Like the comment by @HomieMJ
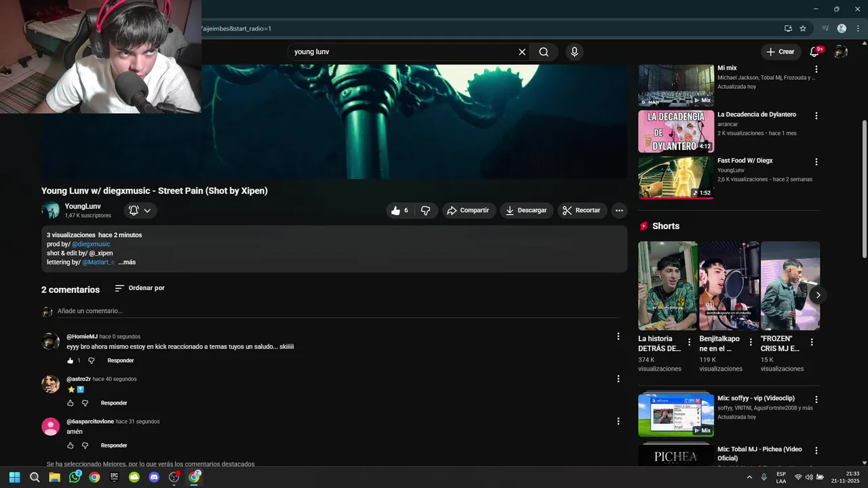 pyautogui.click(x=70, y=361)
